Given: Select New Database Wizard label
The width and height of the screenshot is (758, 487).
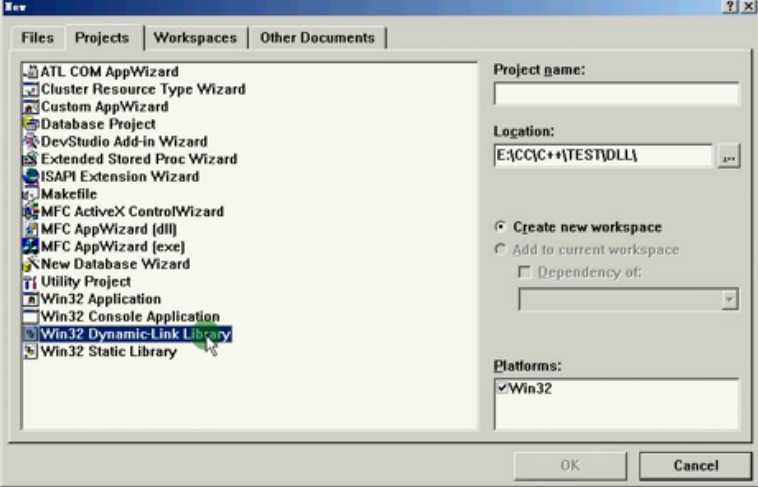Looking at the screenshot, I should pos(116,264).
